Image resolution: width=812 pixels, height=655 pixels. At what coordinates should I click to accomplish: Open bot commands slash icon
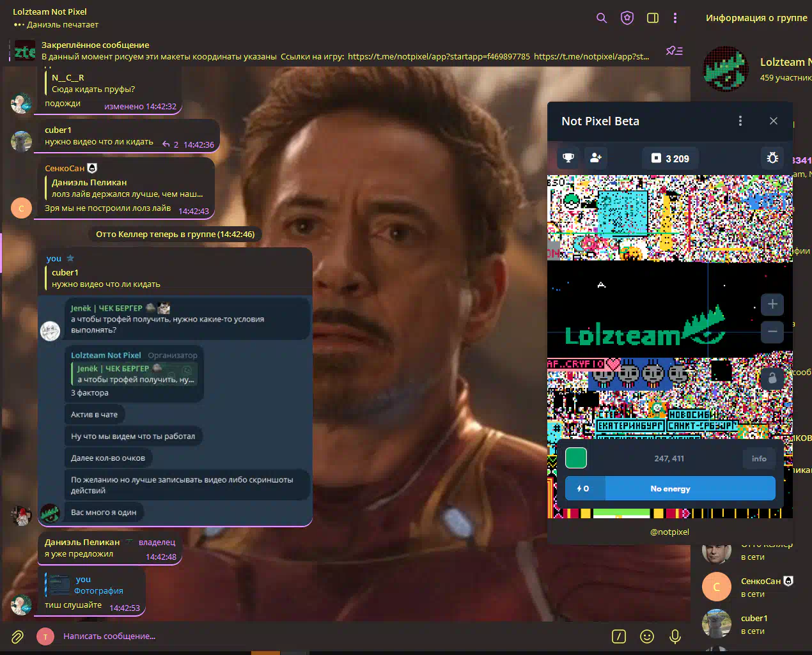click(619, 636)
